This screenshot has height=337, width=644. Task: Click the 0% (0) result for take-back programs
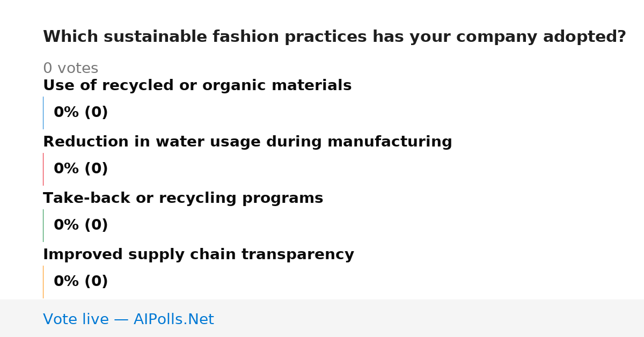[81, 225]
